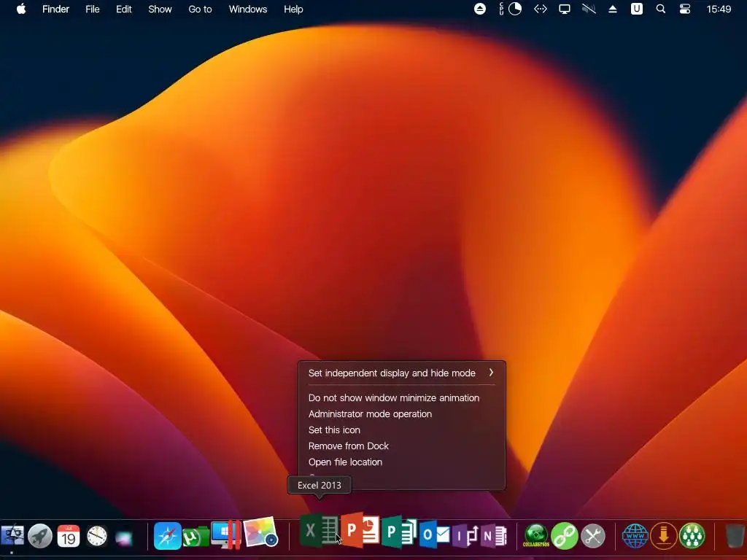This screenshot has width=747, height=560.
Task: Open the Apple logo menu
Action: [x=21, y=9]
